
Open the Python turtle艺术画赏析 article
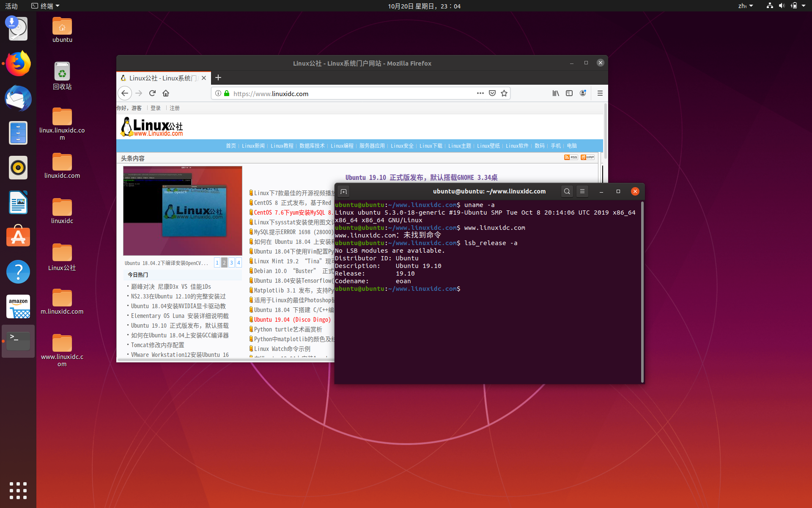tap(288, 329)
